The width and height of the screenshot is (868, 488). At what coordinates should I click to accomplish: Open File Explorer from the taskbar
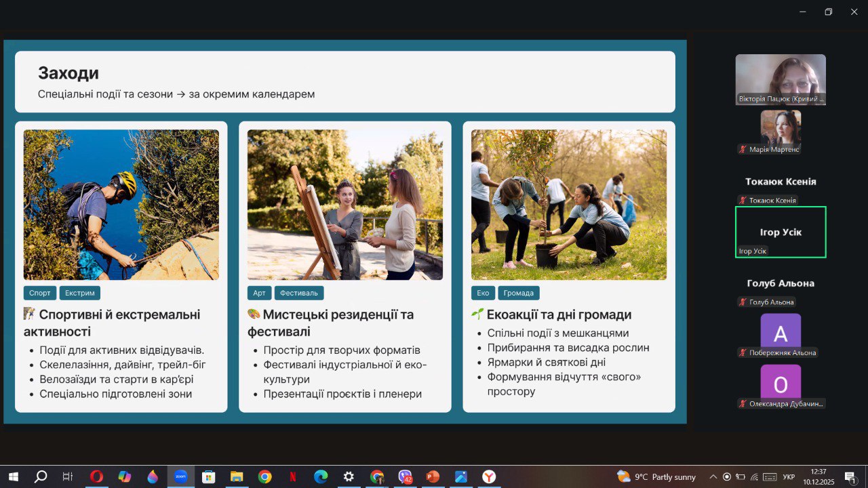[237, 476]
